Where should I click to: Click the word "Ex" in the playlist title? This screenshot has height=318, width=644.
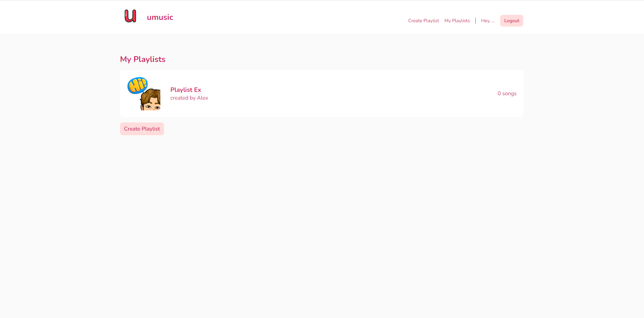(197, 90)
